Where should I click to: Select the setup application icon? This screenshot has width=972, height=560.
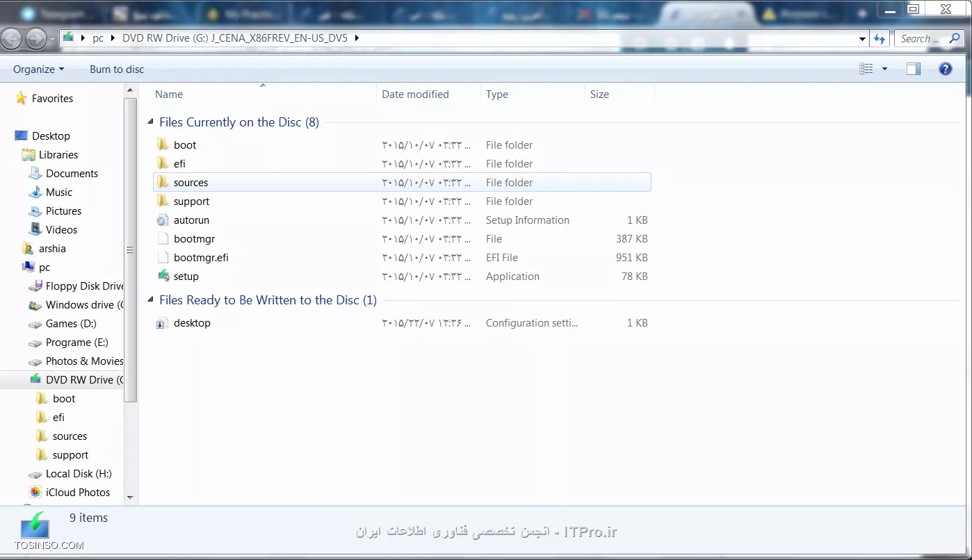point(163,276)
